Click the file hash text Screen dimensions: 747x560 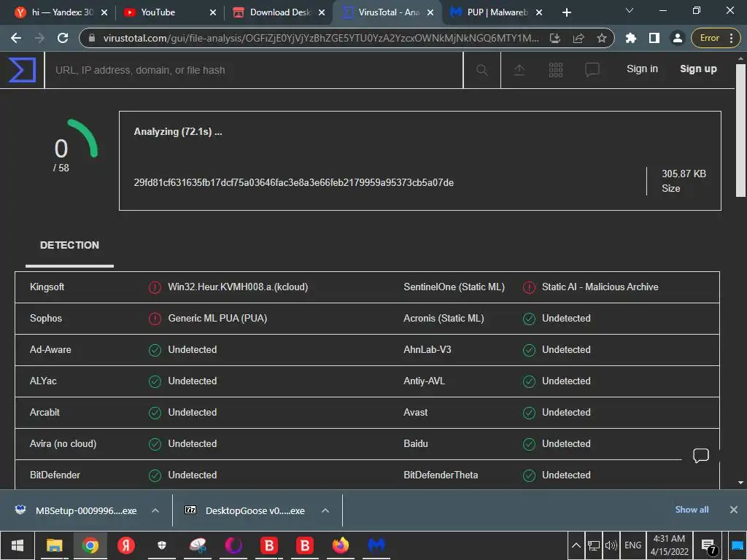(x=293, y=183)
